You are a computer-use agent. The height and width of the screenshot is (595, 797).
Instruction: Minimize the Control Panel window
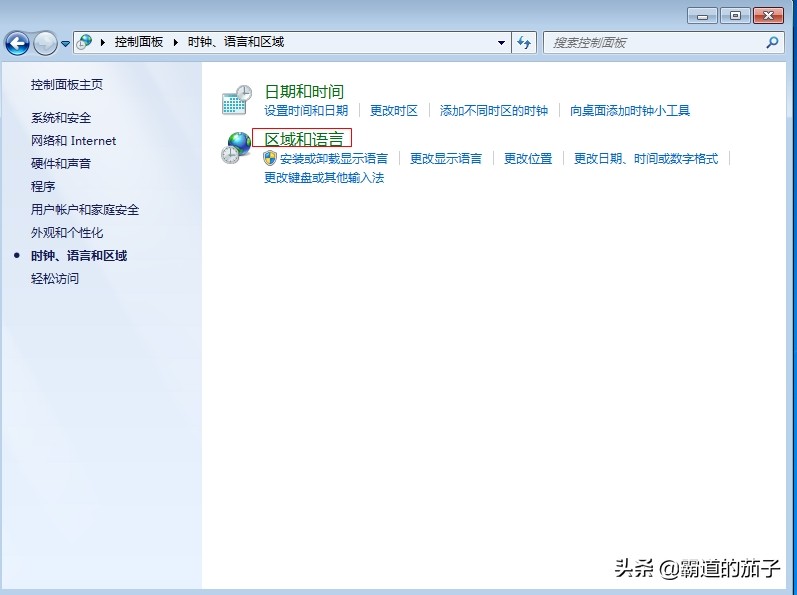coord(702,16)
